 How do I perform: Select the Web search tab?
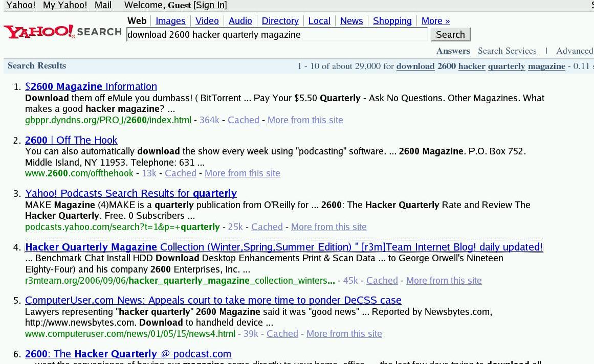coord(137,21)
